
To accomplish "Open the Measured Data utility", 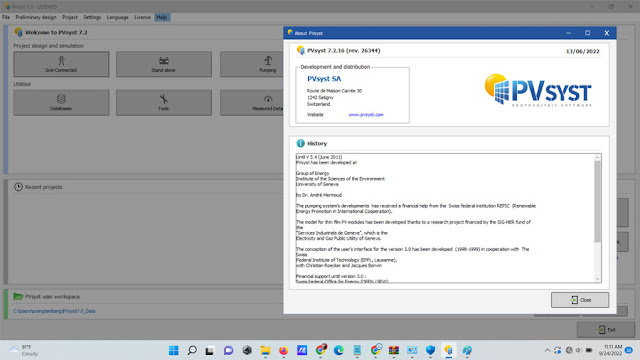I will click(x=252, y=102).
